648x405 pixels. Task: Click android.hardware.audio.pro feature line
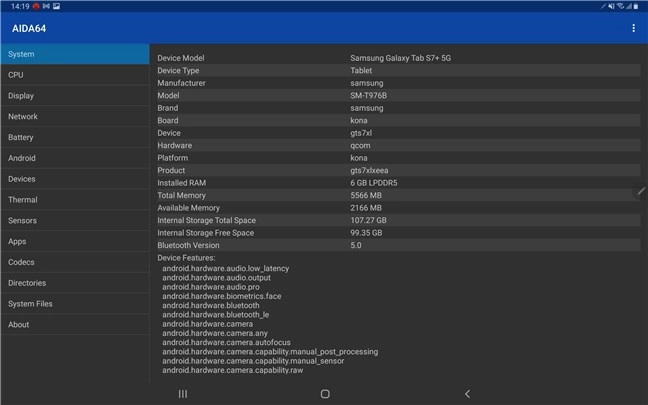[x=211, y=287]
